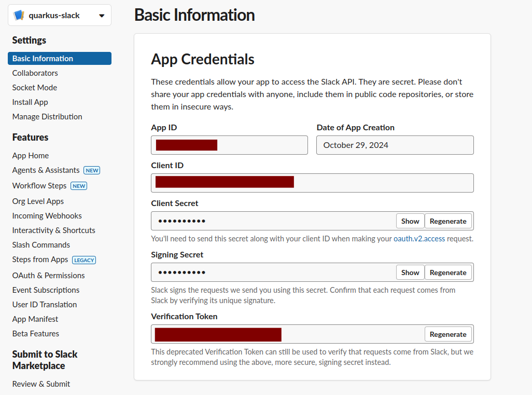Click the Settings sidebar heading
The image size is (532, 395).
(29, 40)
